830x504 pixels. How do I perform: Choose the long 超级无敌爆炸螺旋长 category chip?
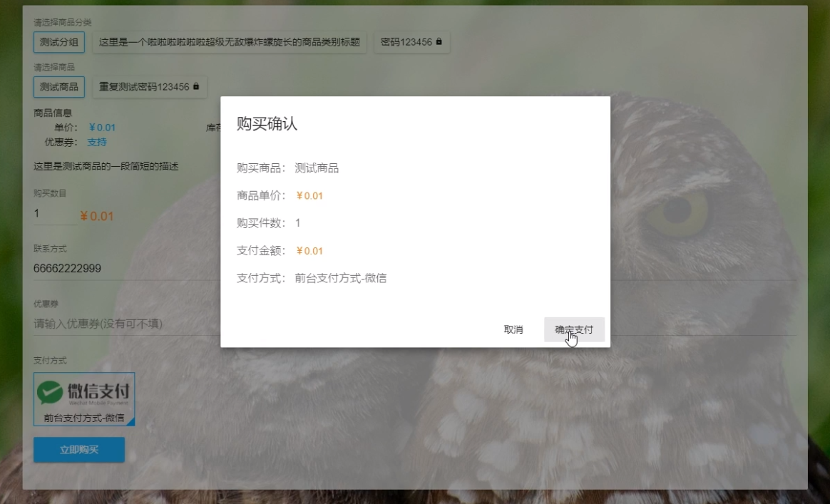point(229,42)
